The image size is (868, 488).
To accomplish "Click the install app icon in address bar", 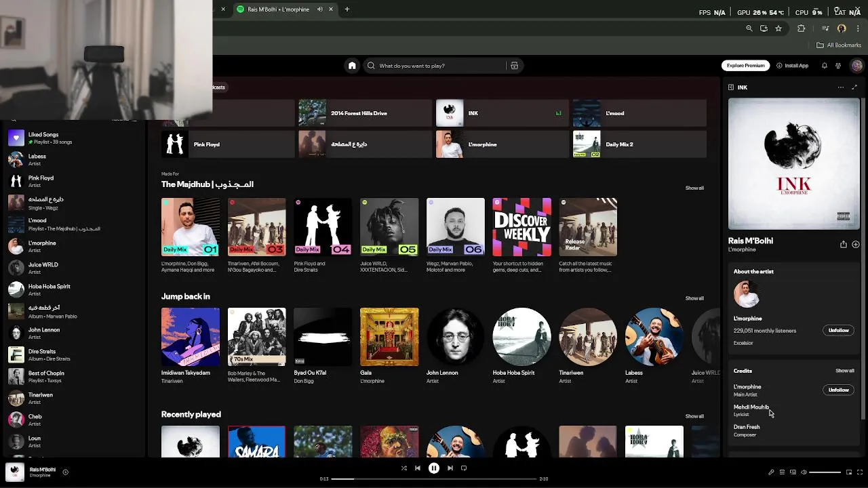I will pos(764,28).
